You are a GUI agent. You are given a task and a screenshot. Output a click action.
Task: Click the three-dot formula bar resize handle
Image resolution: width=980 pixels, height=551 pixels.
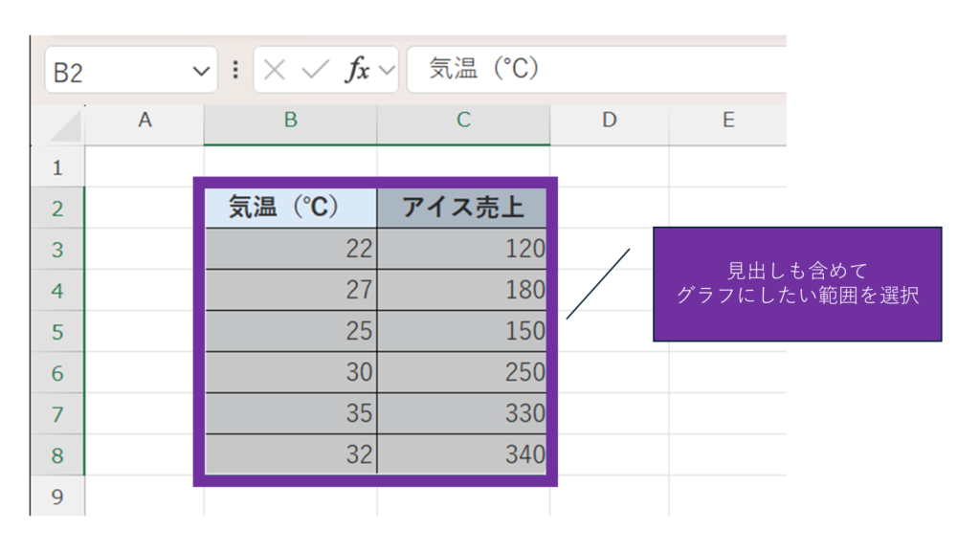pos(235,70)
